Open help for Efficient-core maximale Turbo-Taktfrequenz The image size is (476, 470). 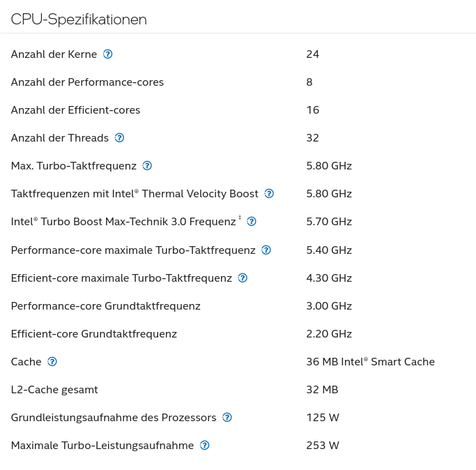[243, 278]
